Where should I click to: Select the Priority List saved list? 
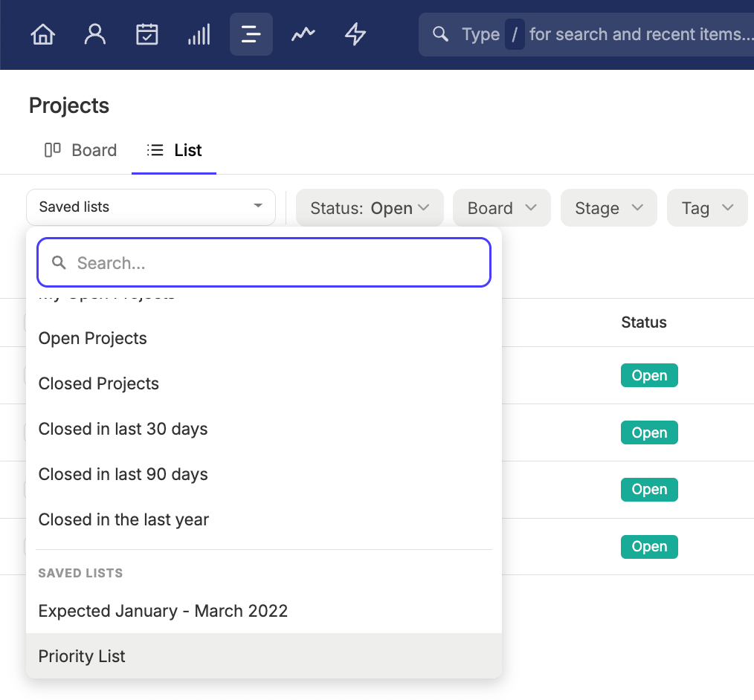[x=264, y=656]
